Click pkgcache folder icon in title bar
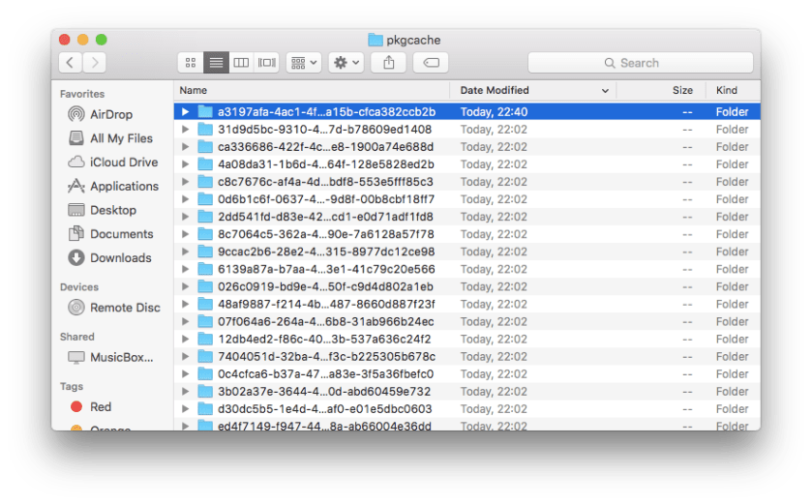 click(x=376, y=40)
